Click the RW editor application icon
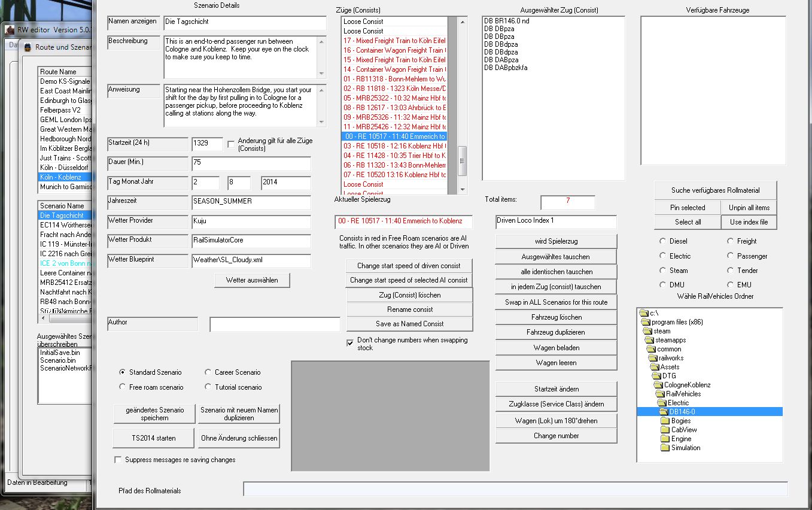 coord(10,30)
